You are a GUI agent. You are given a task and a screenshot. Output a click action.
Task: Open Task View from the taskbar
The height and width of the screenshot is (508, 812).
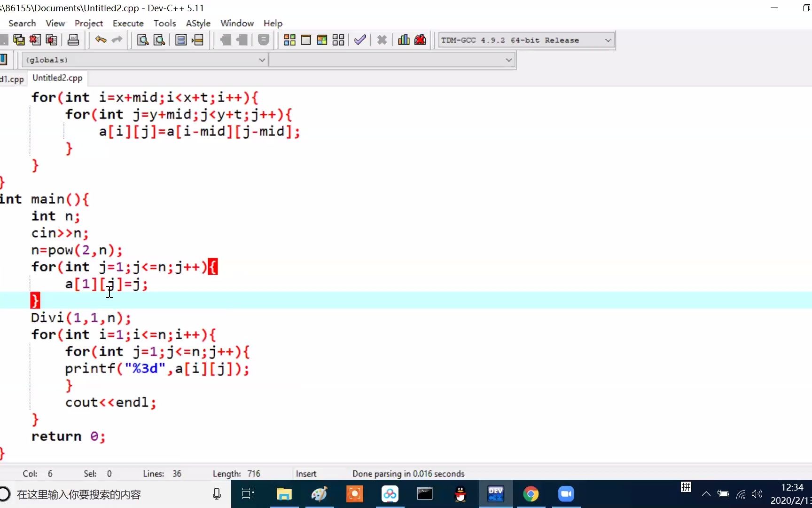248,494
